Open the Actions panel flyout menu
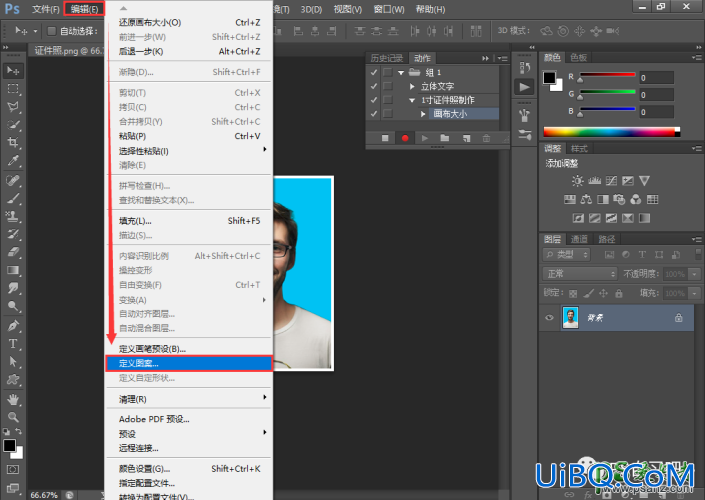This screenshot has width=705, height=500. pyautogui.click(x=503, y=58)
